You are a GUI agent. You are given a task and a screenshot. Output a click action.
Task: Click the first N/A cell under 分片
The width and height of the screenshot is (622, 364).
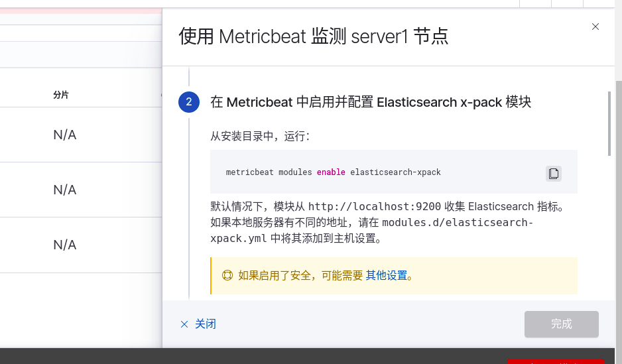pyautogui.click(x=65, y=135)
